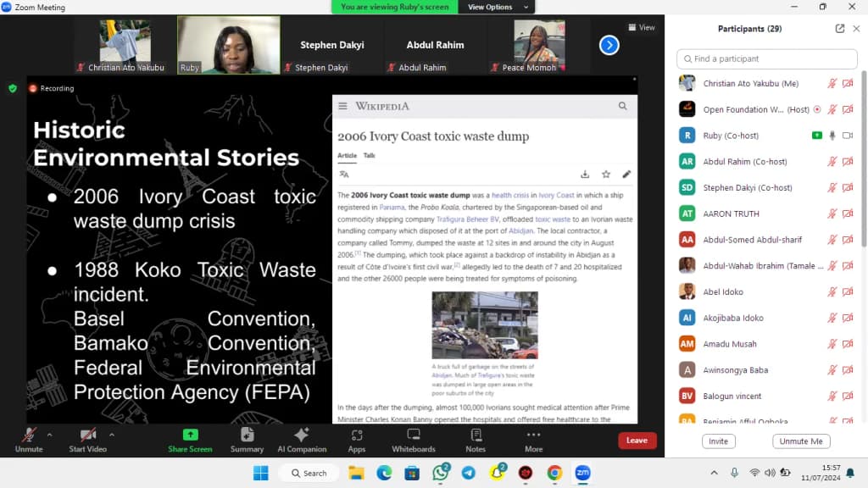The height and width of the screenshot is (488, 868).
Task: Click microphone icon for Ruby (Co-host)
Action: click(832, 136)
